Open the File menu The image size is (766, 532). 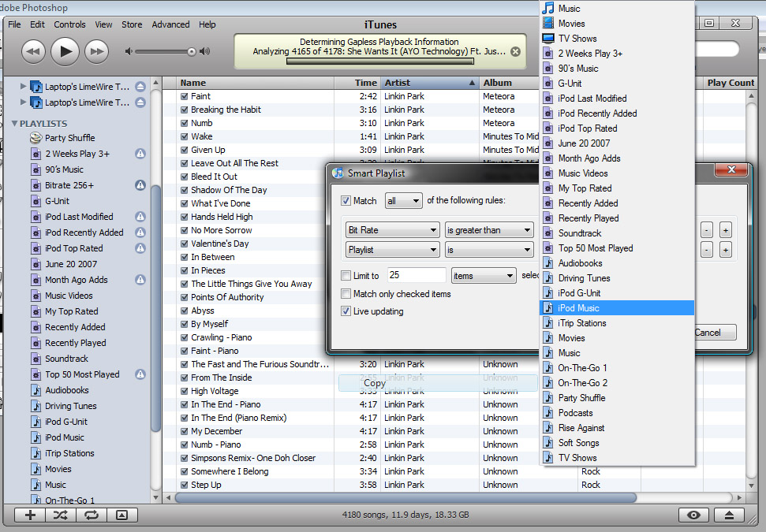(x=15, y=24)
